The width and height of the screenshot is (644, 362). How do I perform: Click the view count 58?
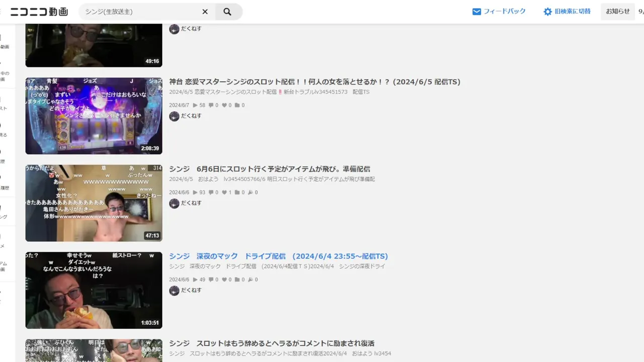pos(202,105)
